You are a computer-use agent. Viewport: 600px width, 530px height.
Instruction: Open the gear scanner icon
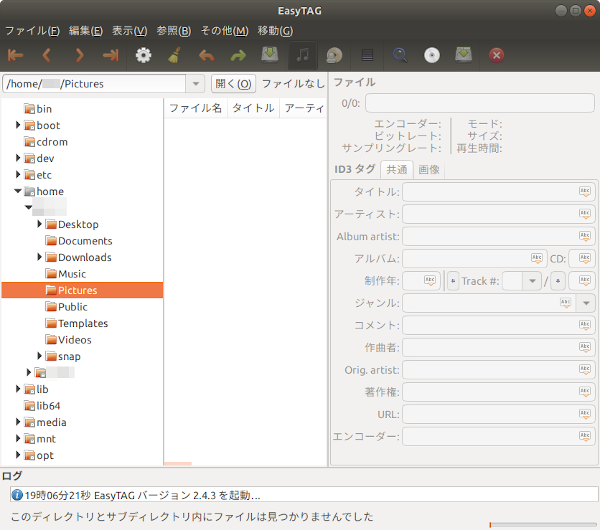point(143,55)
